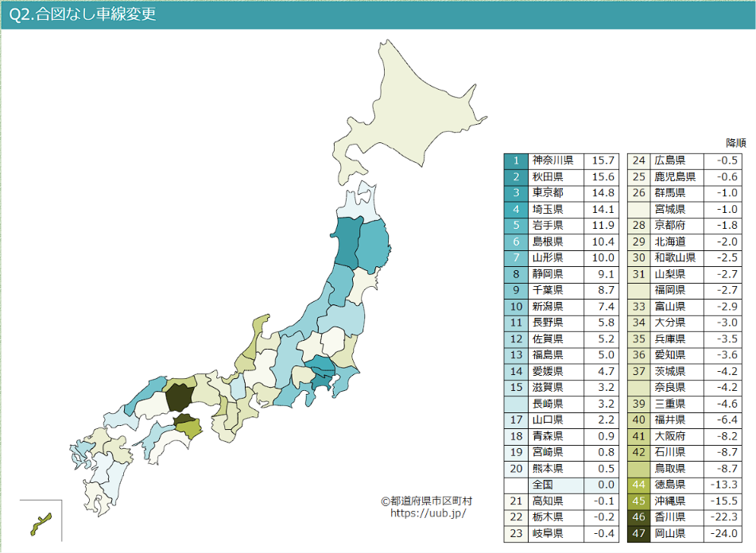
Task: Click the 徳島県 rank 44 swatch
Action: click(639, 485)
